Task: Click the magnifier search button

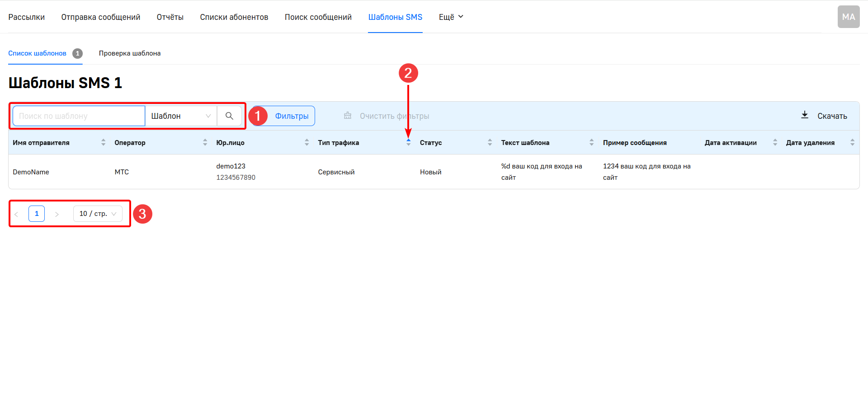Action: point(229,116)
